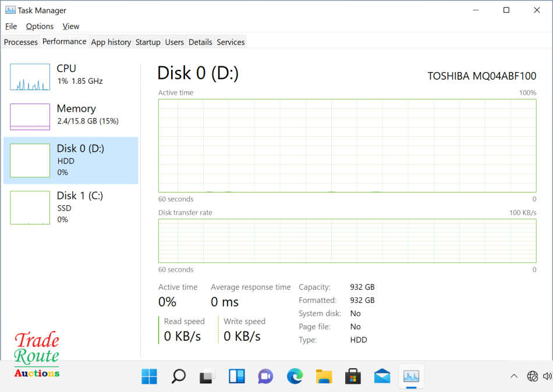Screen dimensions: 553x392
Task: Select the CPU performance graph thumbnail
Action: [30, 77]
